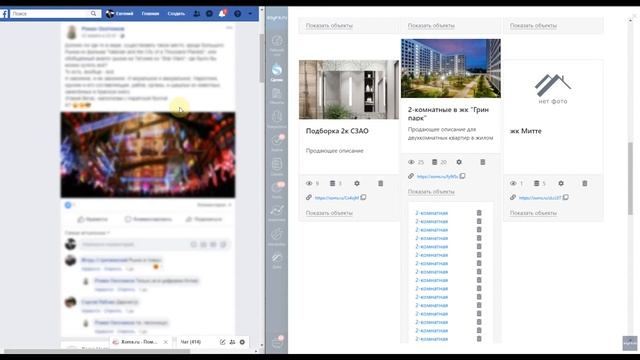Screen dimensions: 640x360
Task: Open Facebook Messenger icon in header
Action: 209,13
